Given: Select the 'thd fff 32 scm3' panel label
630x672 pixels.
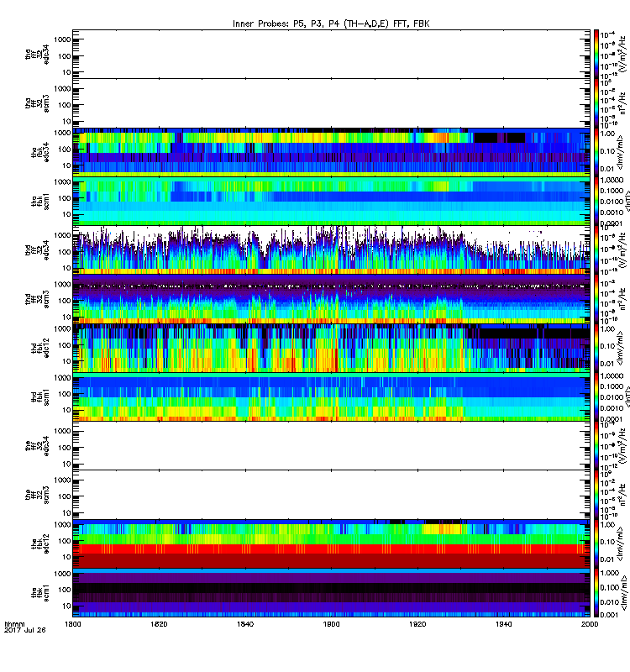Looking at the screenshot, I should [37, 299].
